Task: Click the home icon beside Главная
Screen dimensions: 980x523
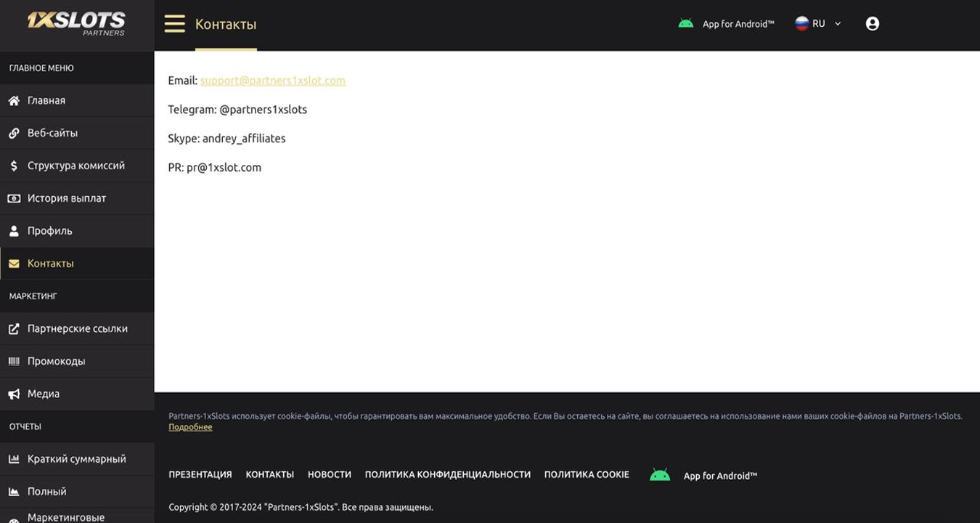Action: tap(14, 100)
